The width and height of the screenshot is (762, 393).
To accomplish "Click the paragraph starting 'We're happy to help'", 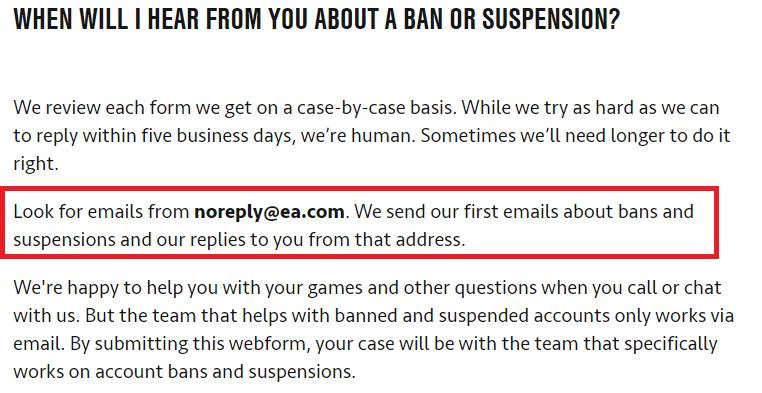I will click(373, 329).
